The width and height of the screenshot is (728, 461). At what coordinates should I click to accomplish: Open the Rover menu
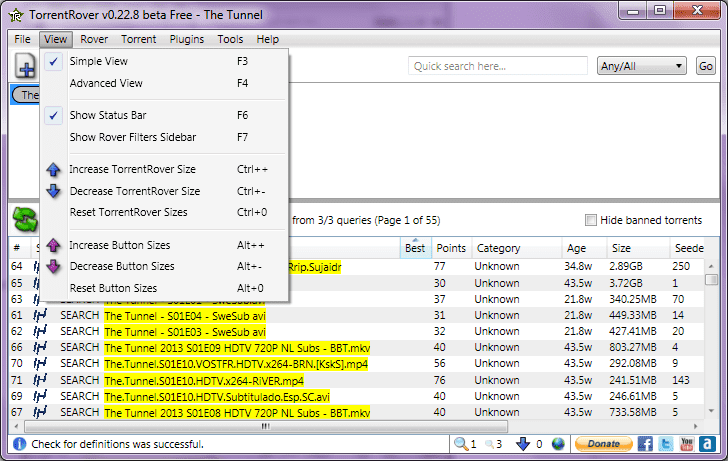(94, 39)
